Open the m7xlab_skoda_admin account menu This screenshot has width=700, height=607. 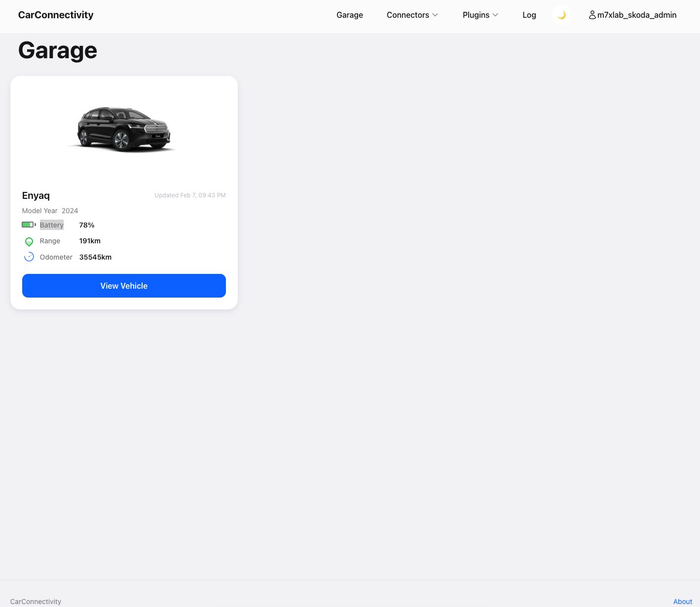(x=632, y=15)
